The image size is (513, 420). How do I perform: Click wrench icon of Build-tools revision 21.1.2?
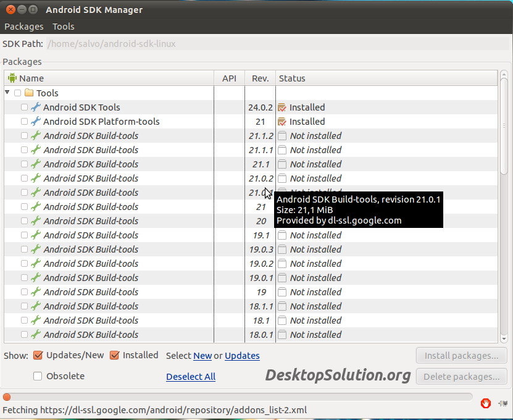[x=36, y=136]
